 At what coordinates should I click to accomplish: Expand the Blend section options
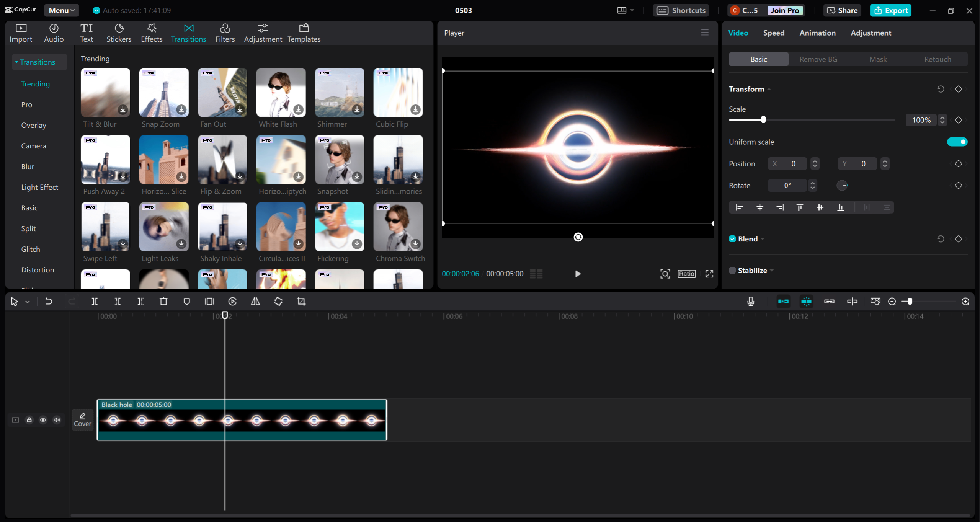(x=762, y=238)
